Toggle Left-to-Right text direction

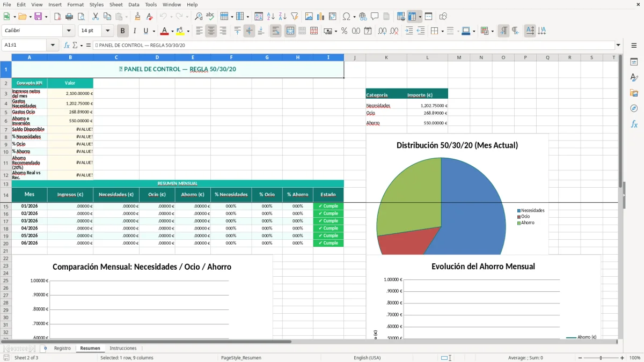click(x=503, y=31)
